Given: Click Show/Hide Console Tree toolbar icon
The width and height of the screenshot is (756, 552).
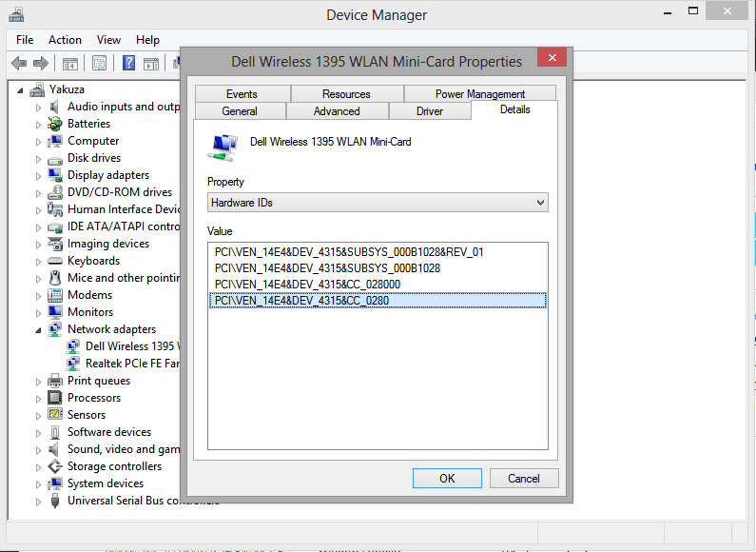Looking at the screenshot, I should tap(70, 63).
